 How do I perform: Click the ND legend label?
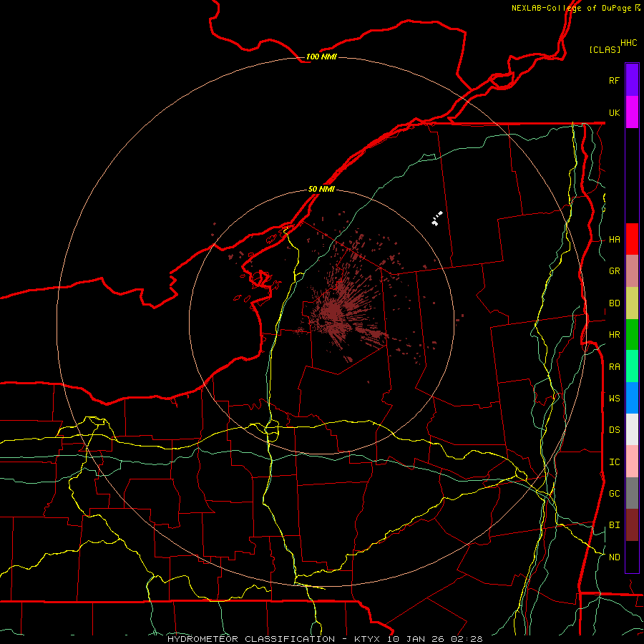pyautogui.click(x=615, y=557)
